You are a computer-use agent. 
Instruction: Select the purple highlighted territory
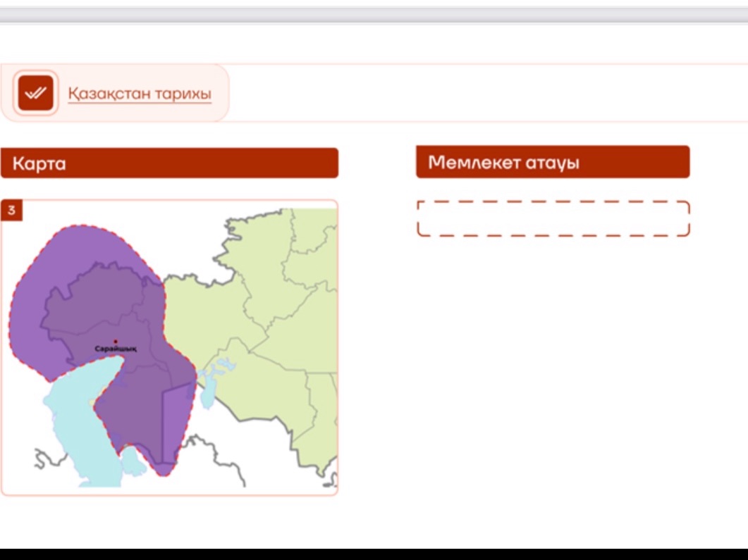point(85,296)
